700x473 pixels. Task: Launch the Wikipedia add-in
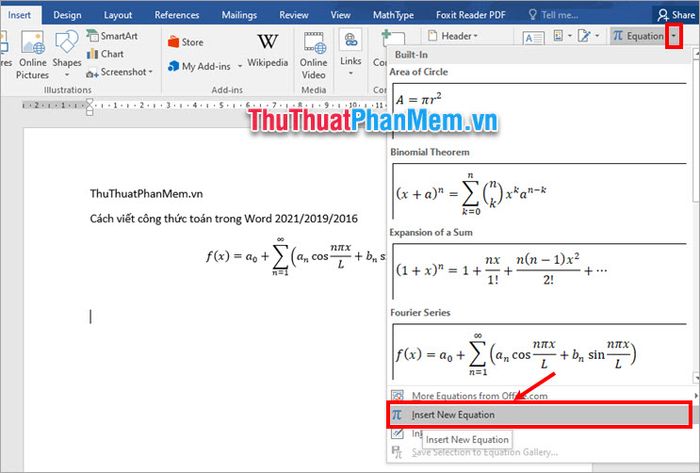click(267, 50)
